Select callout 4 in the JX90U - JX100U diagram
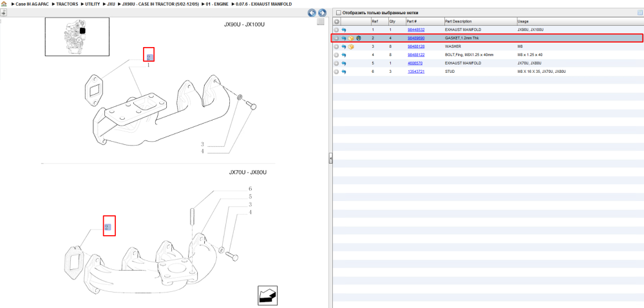This screenshot has width=644, height=308. click(202, 151)
